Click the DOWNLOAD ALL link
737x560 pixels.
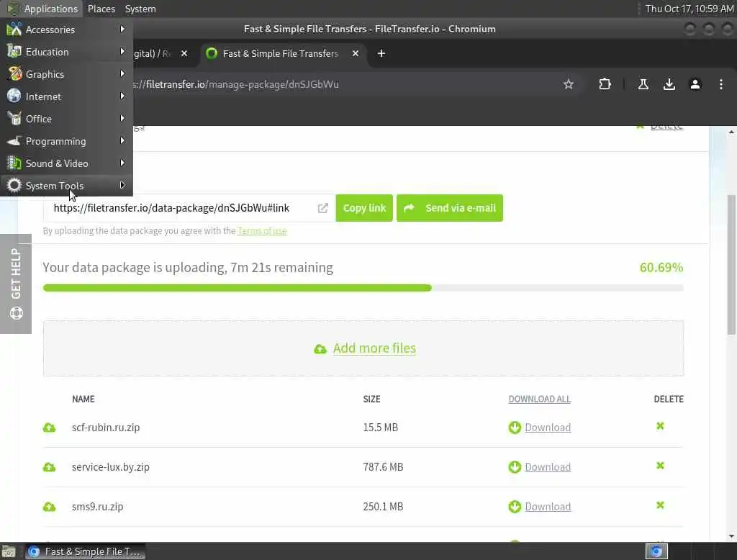[x=540, y=399]
